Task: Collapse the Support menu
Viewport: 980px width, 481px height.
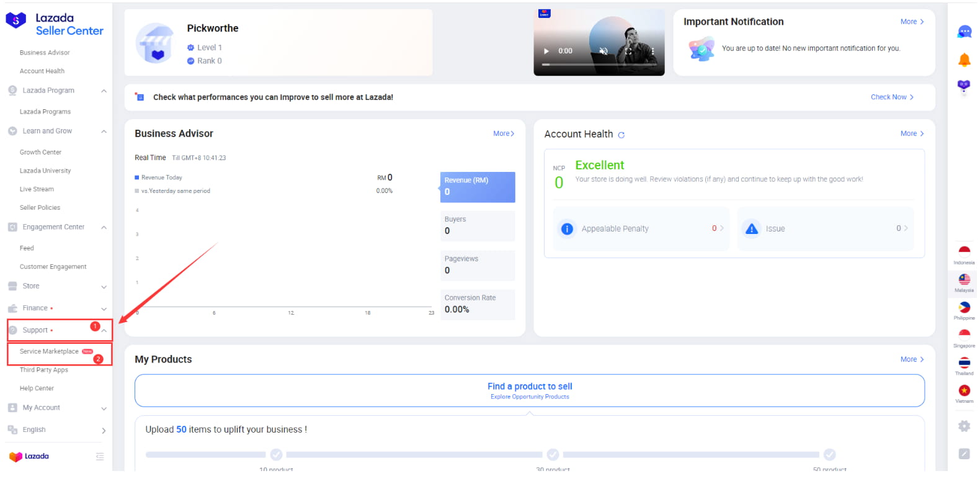Action: click(x=104, y=331)
